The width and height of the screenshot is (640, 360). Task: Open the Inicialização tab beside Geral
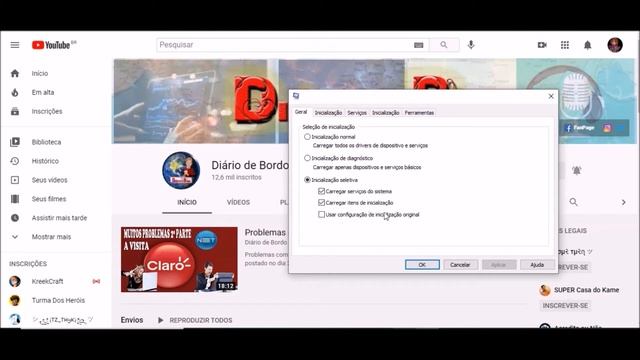coord(328,113)
